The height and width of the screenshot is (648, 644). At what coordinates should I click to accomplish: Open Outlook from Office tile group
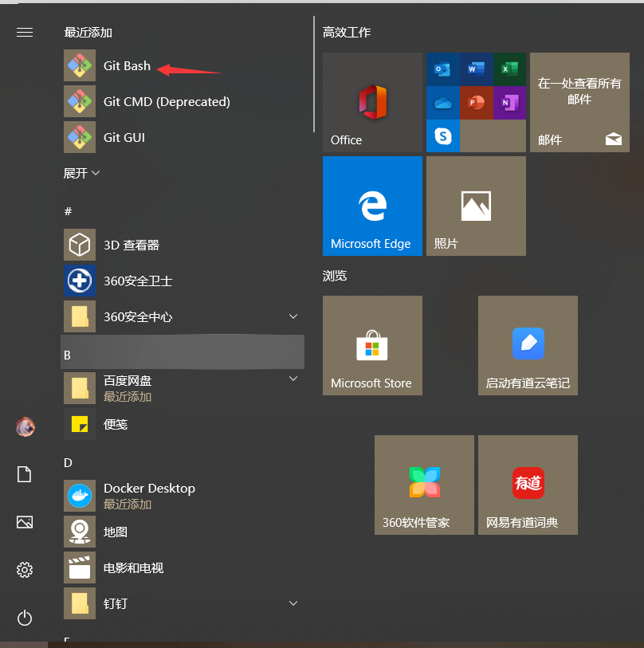442,69
